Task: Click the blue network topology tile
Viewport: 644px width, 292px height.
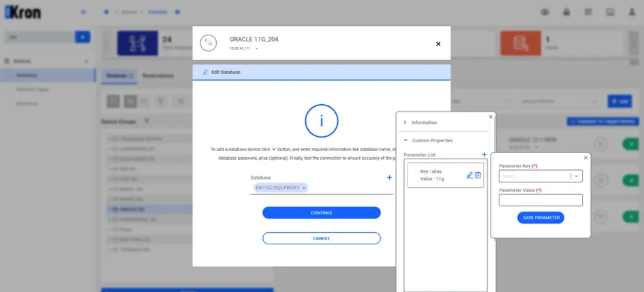Action: [x=137, y=43]
